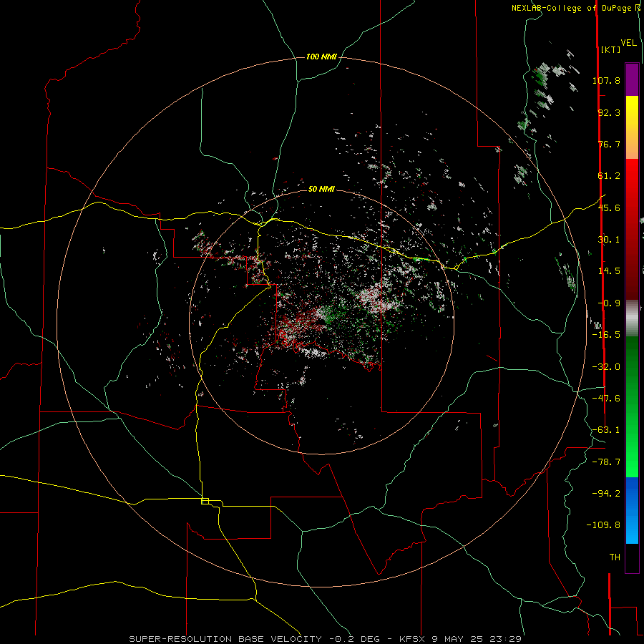Screen dimensions: 644x644
Task: Click the -78.7 legend value
Action: coord(606,462)
